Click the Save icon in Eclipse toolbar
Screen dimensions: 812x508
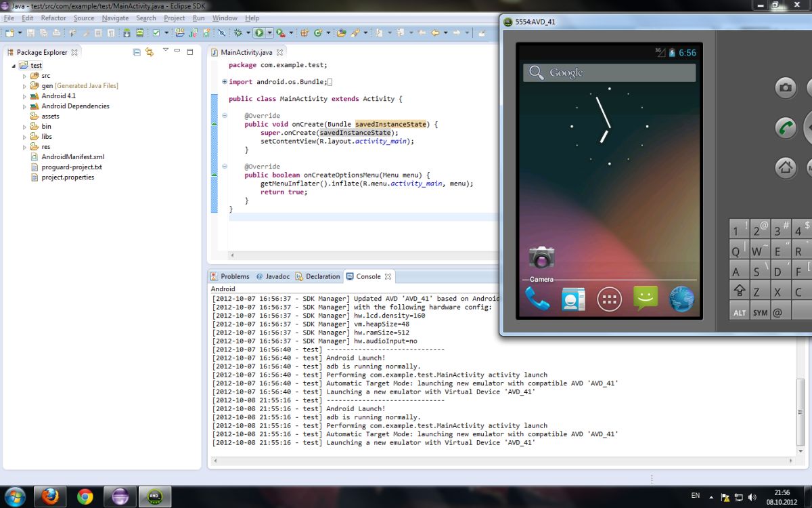pyautogui.click(x=30, y=33)
